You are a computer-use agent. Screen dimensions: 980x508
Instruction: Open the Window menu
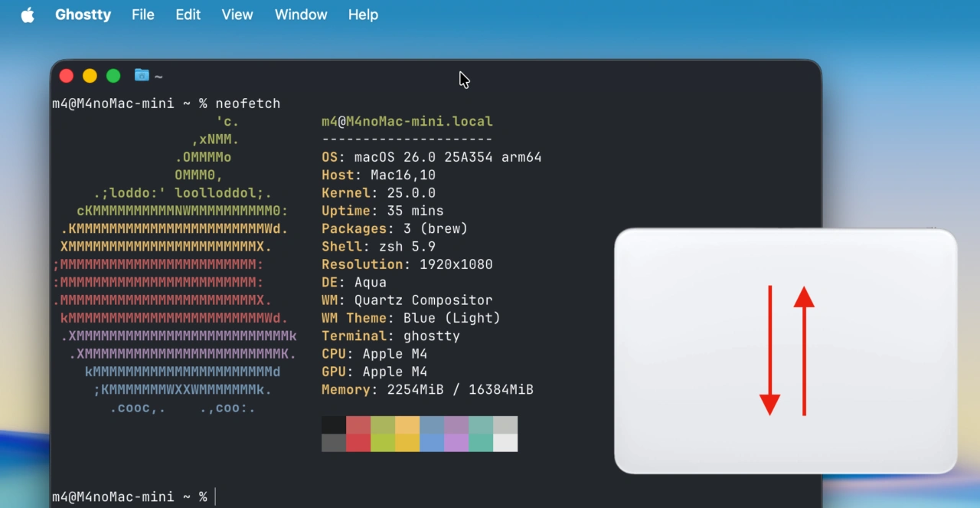tap(300, 14)
